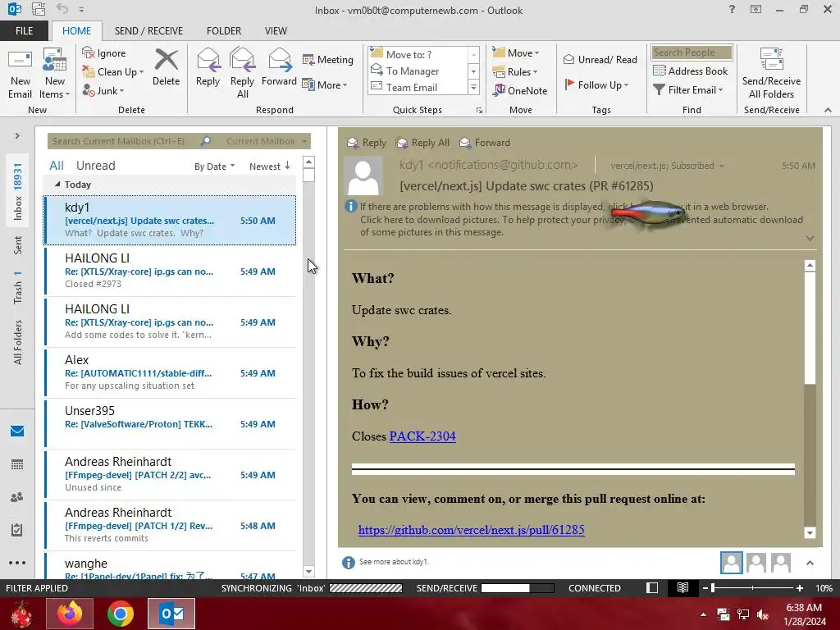Open the FILE tab
This screenshot has width=840, height=630.
[x=24, y=31]
